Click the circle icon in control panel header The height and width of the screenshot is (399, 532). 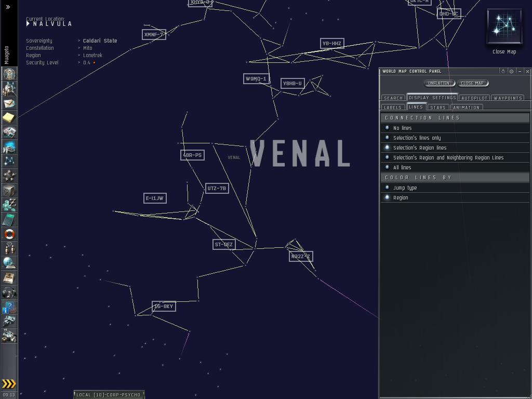pos(511,71)
